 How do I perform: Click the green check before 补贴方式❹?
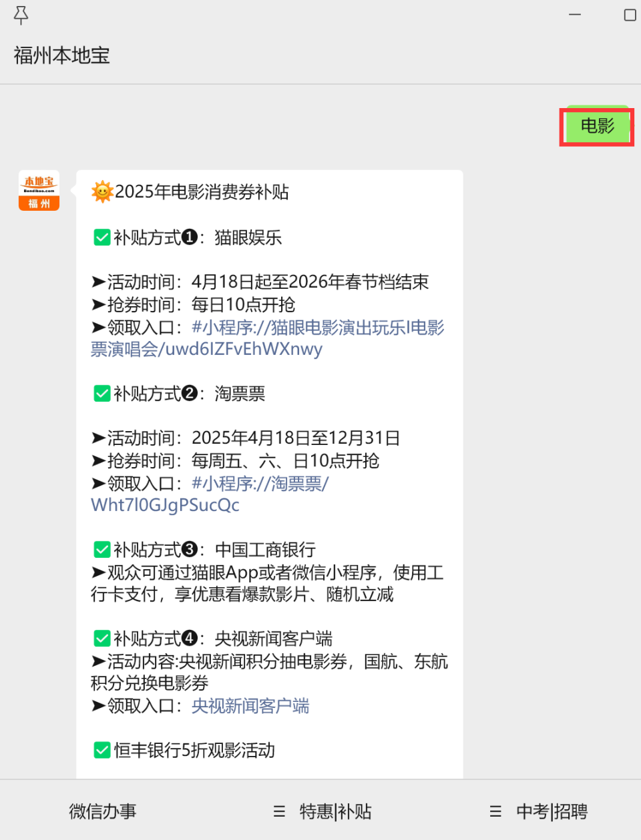pos(102,639)
